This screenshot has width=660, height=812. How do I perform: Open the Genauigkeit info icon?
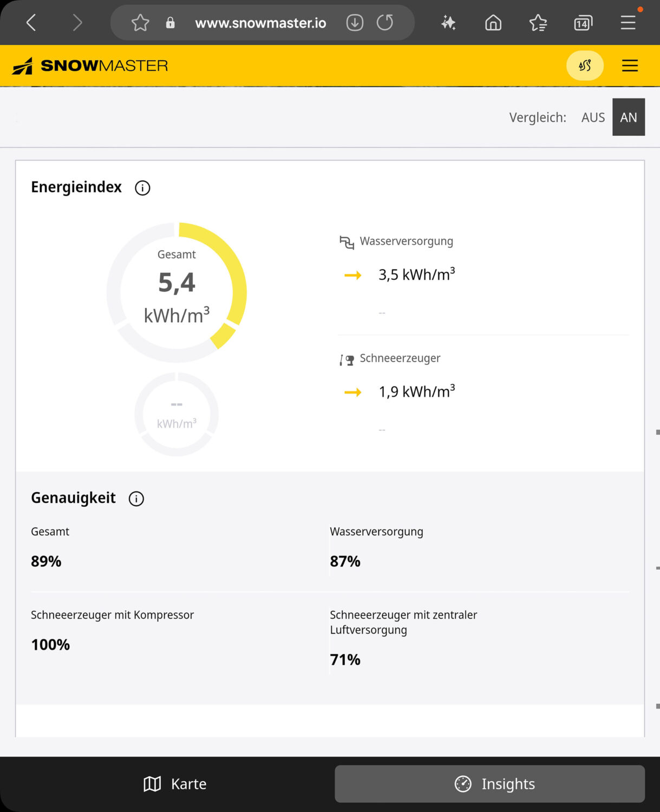point(136,499)
